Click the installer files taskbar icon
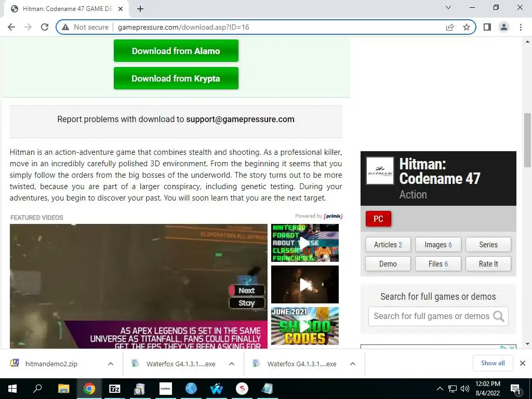 [x=140, y=389]
